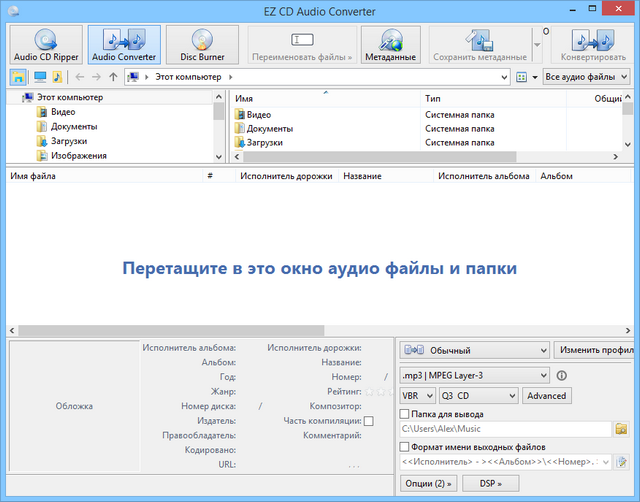The image size is (640, 502).
Task: Open the VBR bitrate mode dropdown
Action: click(x=416, y=396)
